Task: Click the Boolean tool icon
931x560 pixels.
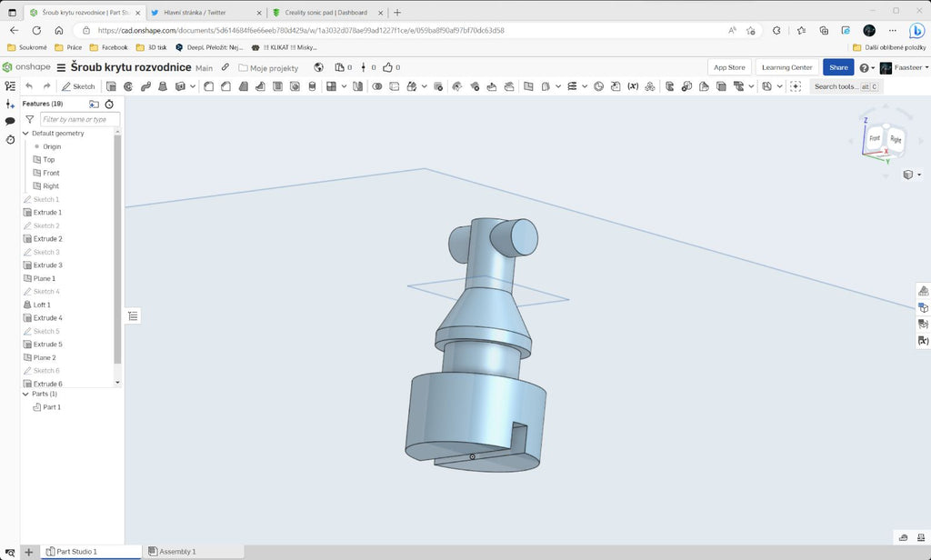Action: coord(377,86)
